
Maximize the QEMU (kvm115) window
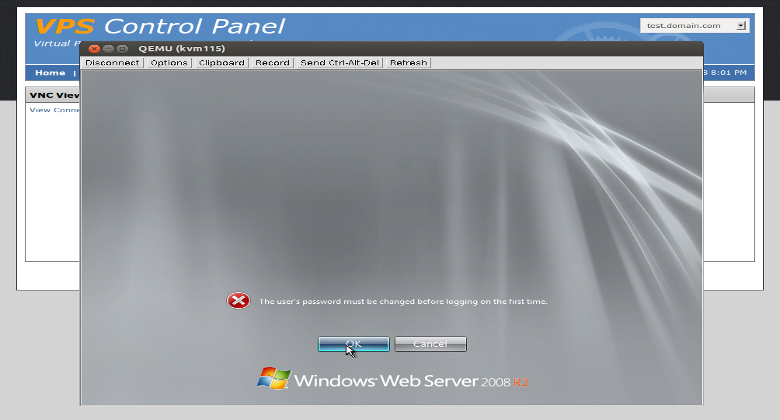(122, 49)
